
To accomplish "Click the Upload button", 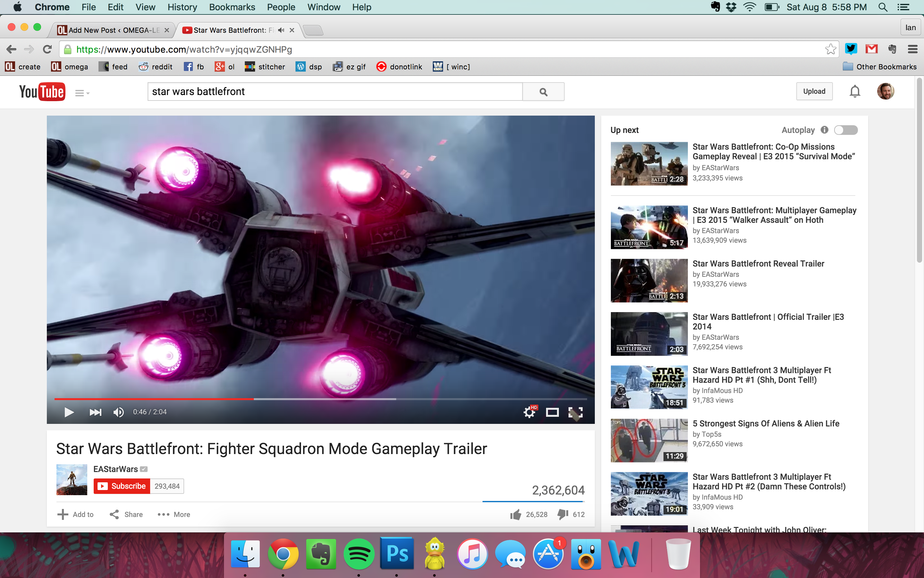I will (x=814, y=92).
